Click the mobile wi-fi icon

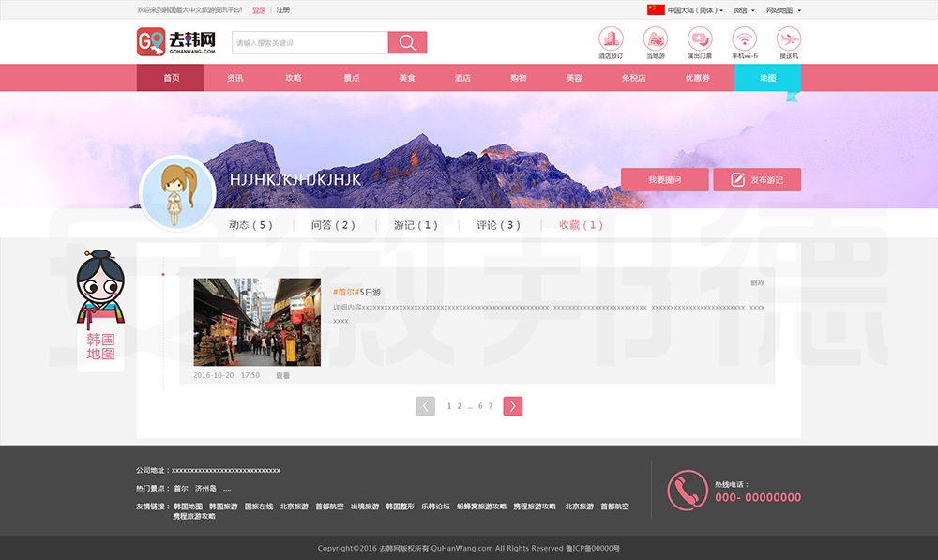[x=745, y=38]
